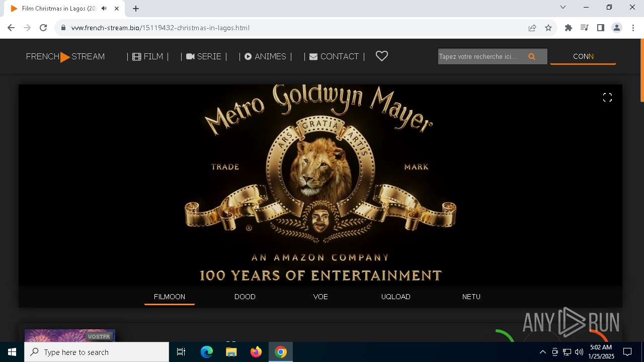Select the UQLOAD player tab

click(x=396, y=297)
